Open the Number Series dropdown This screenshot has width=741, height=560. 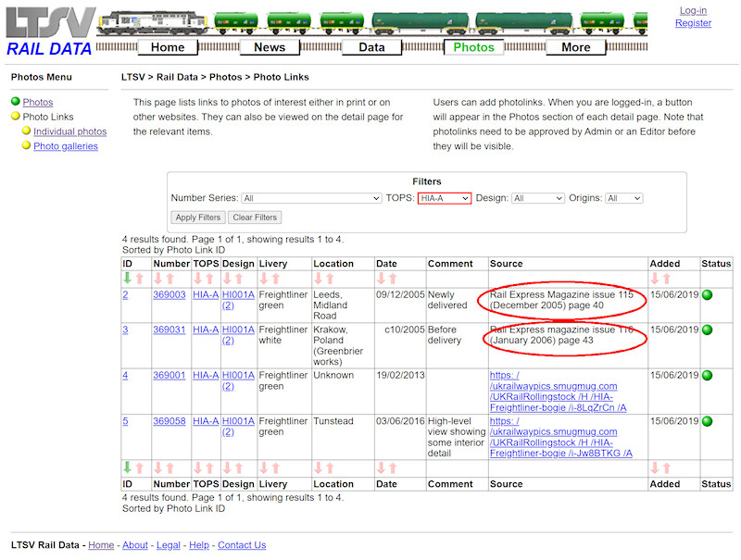tap(311, 198)
